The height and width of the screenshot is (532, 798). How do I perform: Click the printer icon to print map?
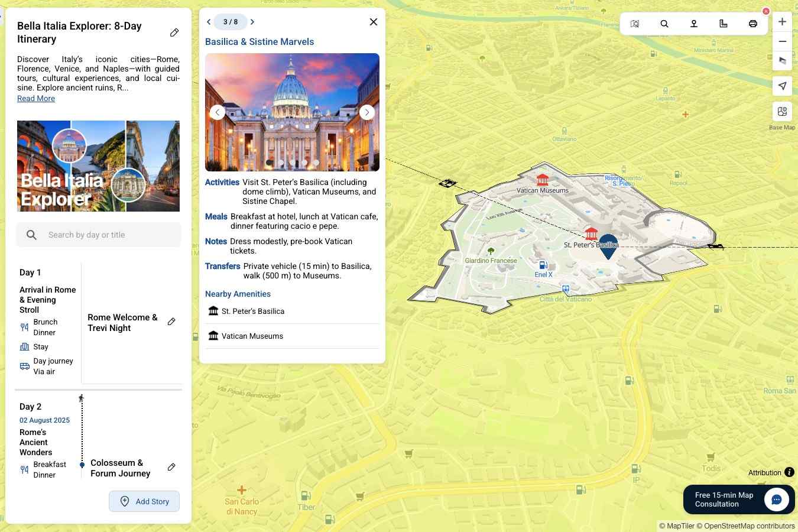(753, 24)
